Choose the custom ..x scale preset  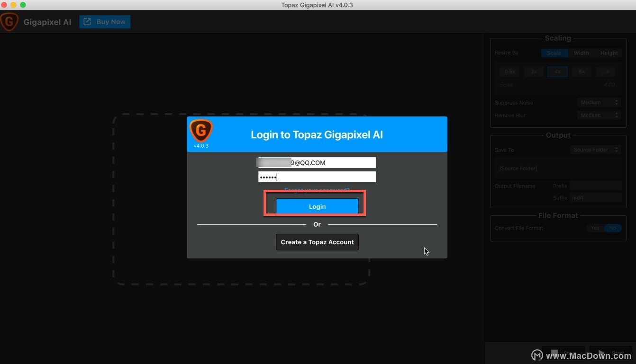605,71
